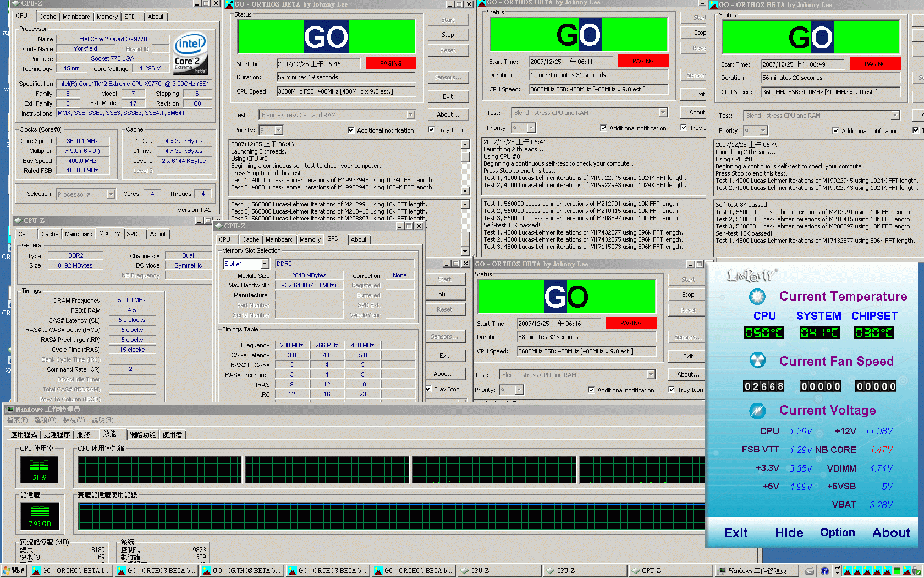Click the '8192 MBytes' memory size value
The image size is (924, 578).
point(75,265)
